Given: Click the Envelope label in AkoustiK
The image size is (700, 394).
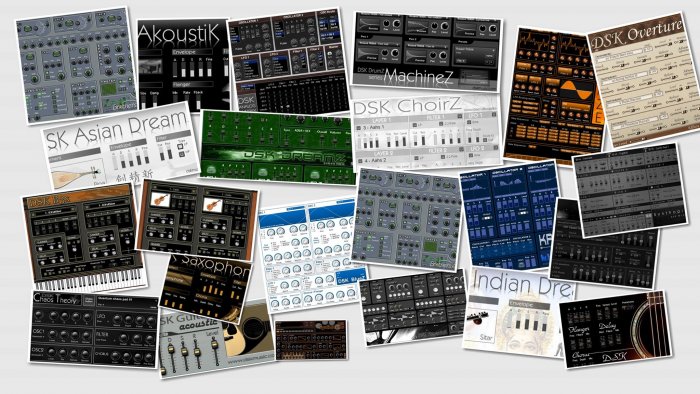Looking at the screenshot, I should click(x=184, y=53).
